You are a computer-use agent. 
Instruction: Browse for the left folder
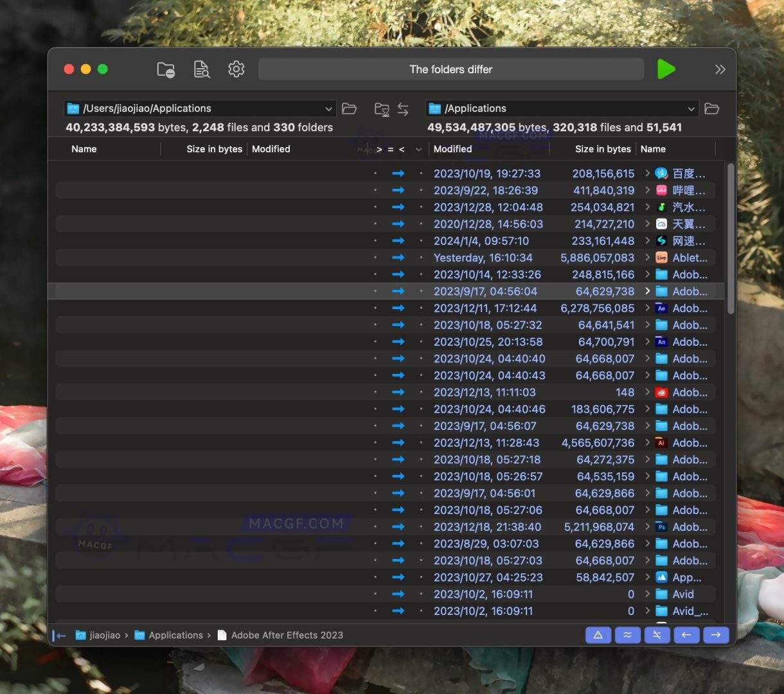350,109
